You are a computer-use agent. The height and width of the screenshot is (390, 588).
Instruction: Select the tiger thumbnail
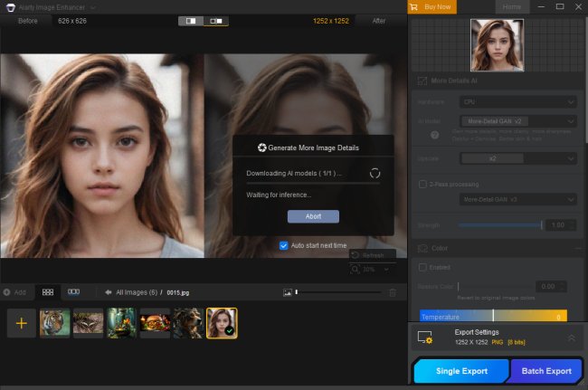(55, 323)
